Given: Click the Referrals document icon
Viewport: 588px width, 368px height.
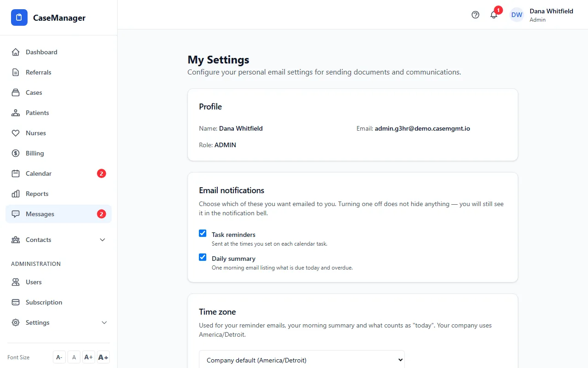Looking at the screenshot, I should click(x=16, y=72).
